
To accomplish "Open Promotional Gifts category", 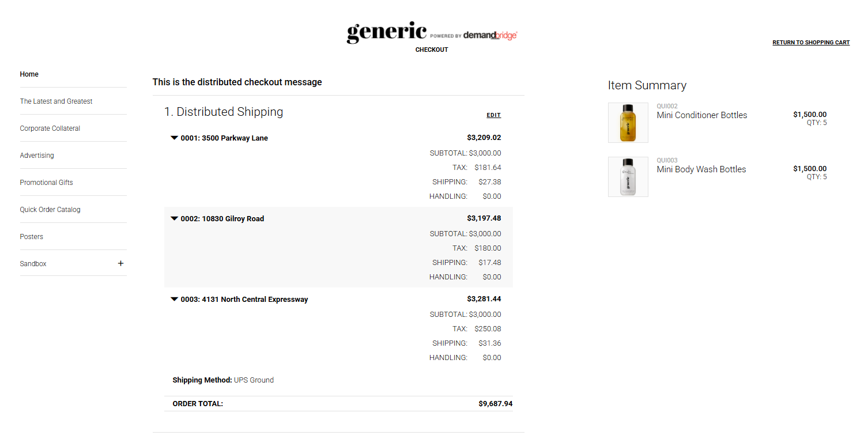I will [47, 183].
